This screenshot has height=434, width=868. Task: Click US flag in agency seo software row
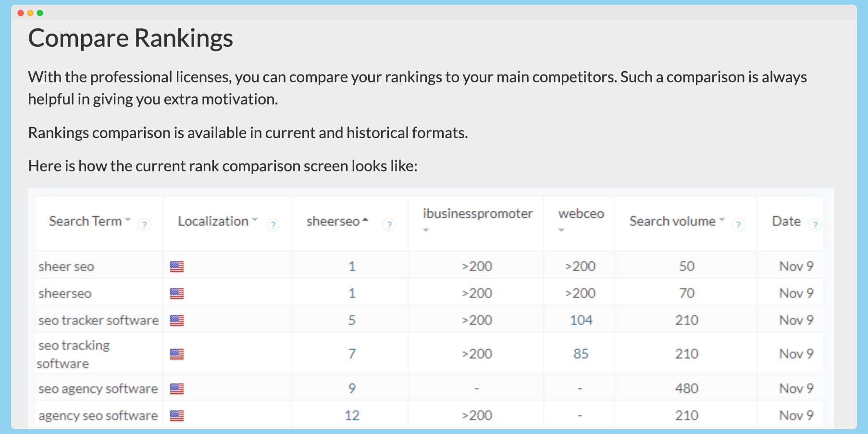coord(177,416)
